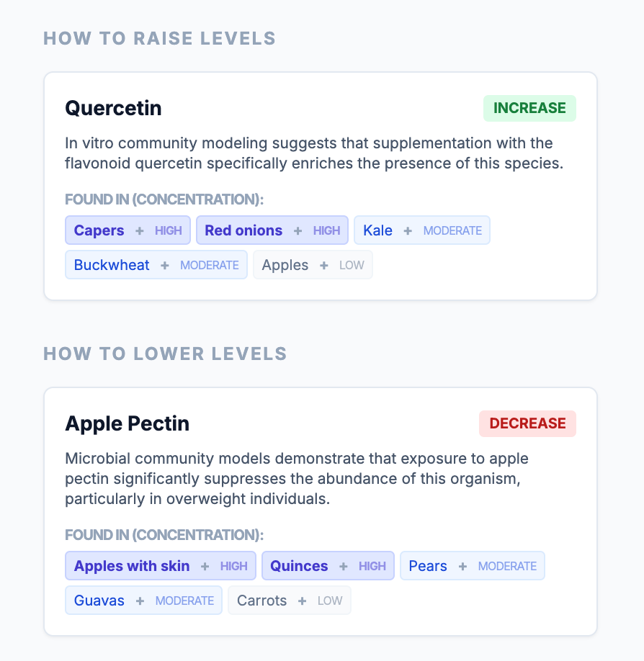Click the plus icon on Pears chip
This screenshot has height=661, width=644.
tap(462, 567)
